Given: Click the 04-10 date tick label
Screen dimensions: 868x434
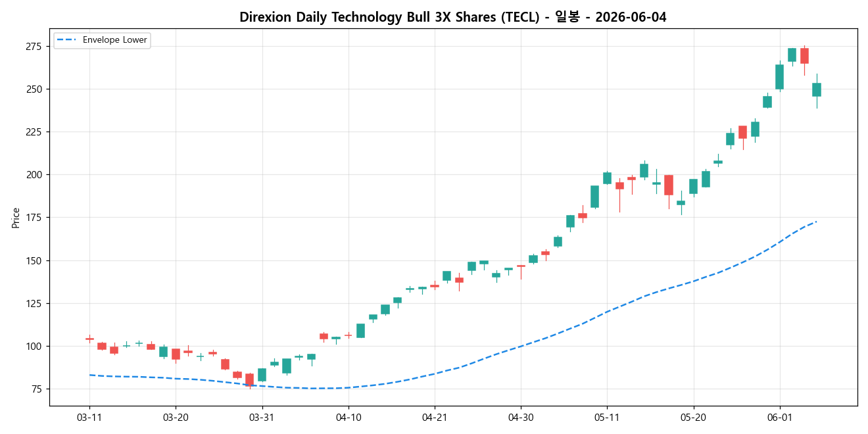Looking at the screenshot, I should point(349,418).
